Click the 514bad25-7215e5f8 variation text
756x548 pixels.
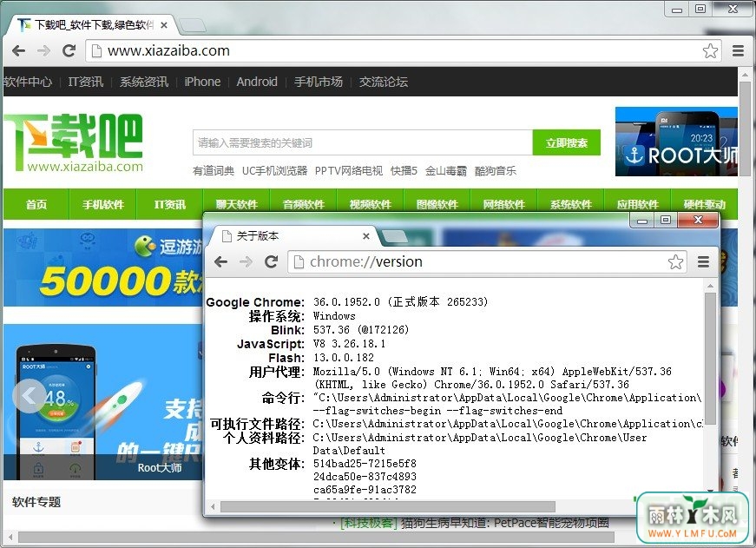(x=365, y=464)
